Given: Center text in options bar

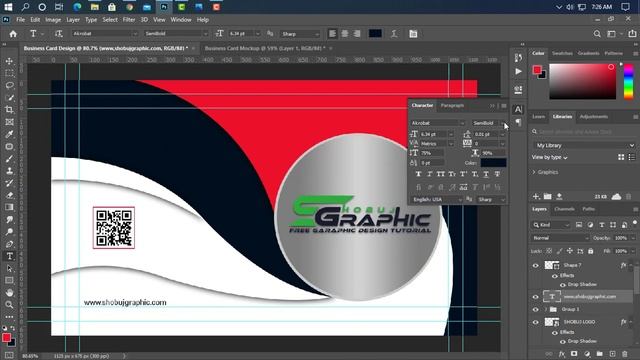Looking at the screenshot, I should pos(345,34).
